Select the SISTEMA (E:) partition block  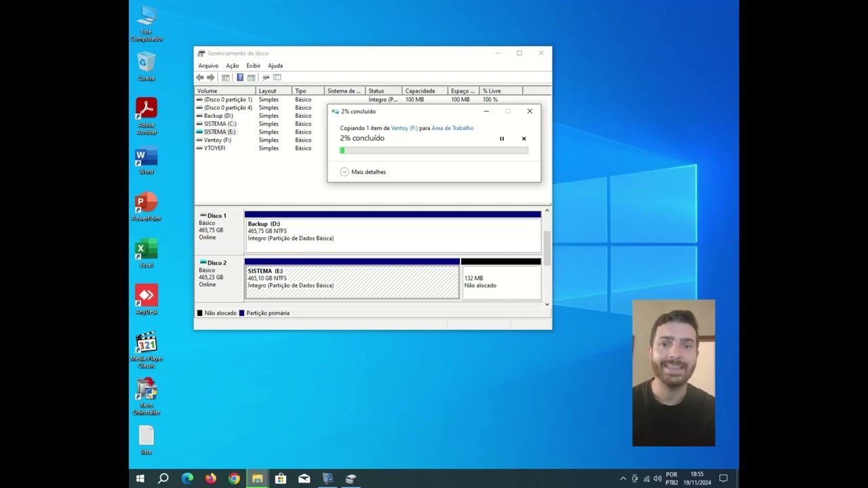tap(352, 279)
